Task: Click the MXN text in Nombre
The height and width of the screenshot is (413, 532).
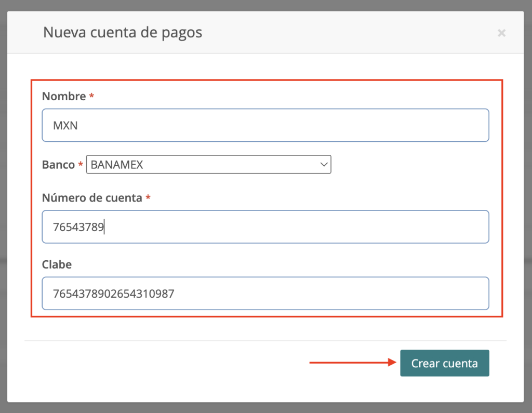Action: point(65,125)
